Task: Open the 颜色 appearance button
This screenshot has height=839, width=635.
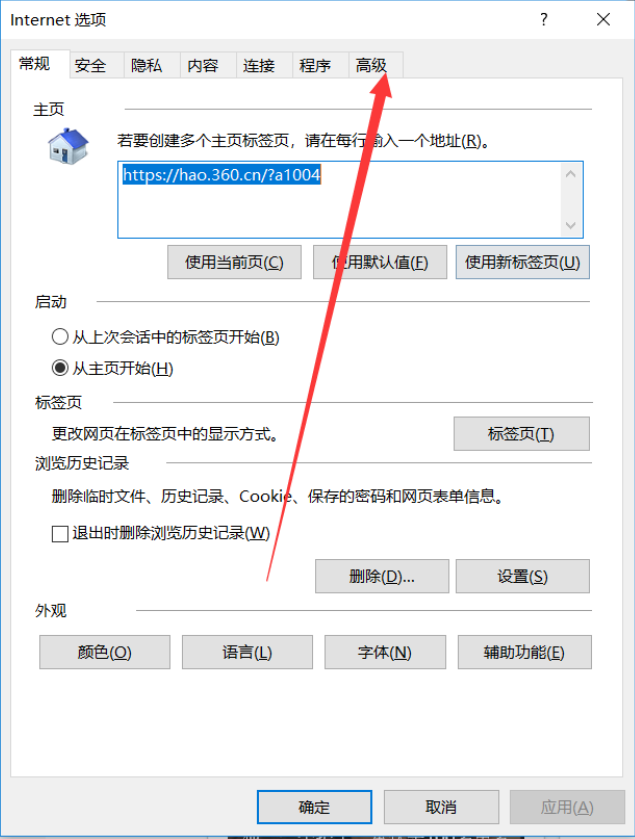Action: coord(105,652)
